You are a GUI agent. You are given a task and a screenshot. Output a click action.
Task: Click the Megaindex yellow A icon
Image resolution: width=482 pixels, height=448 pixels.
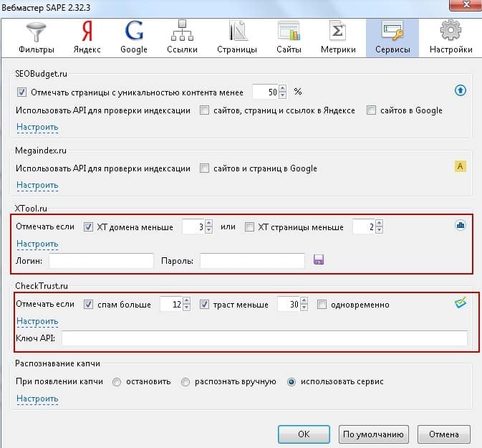tap(461, 166)
